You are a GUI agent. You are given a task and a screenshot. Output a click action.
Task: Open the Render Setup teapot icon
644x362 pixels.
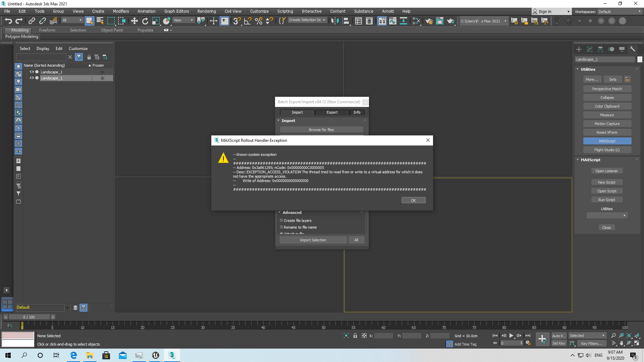429,21
